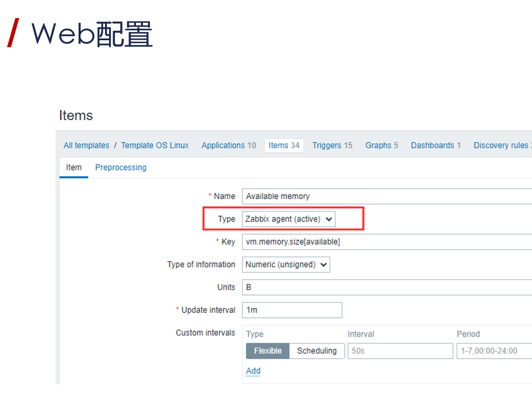
Task: Click the Units field containing B
Action: 387,288
